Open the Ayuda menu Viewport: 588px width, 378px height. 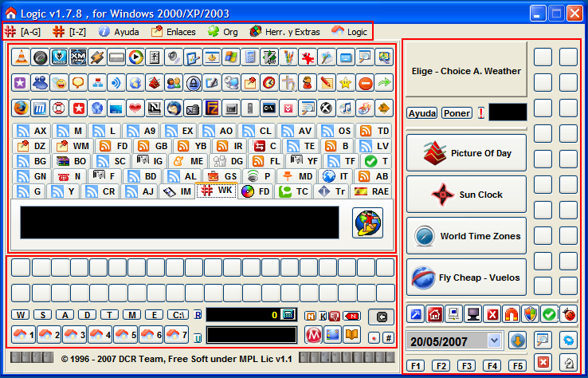[119, 32]
